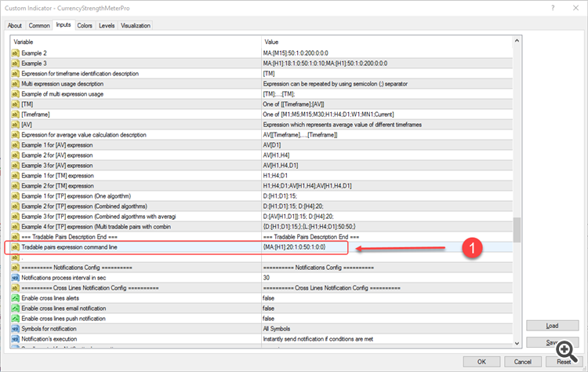Click icon of Tradable Pairs Description End row

click(x=15, y=237)
